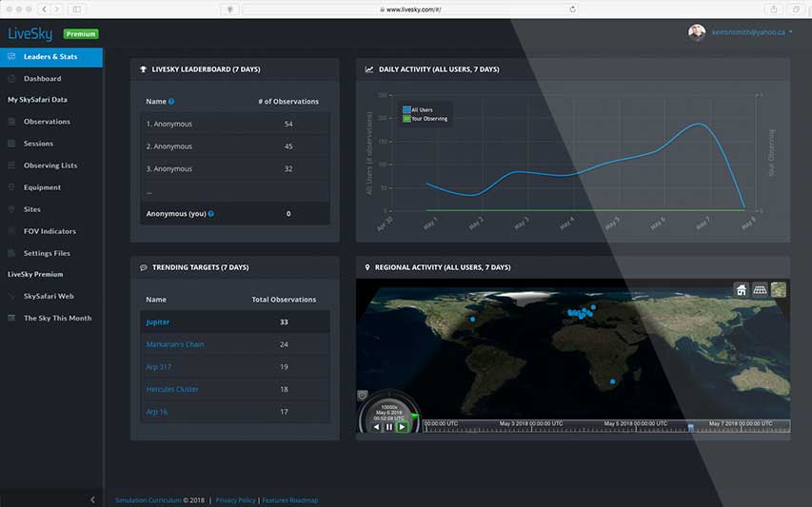
Task: Open the Jupiter trending target
Action: pos(158,322)
